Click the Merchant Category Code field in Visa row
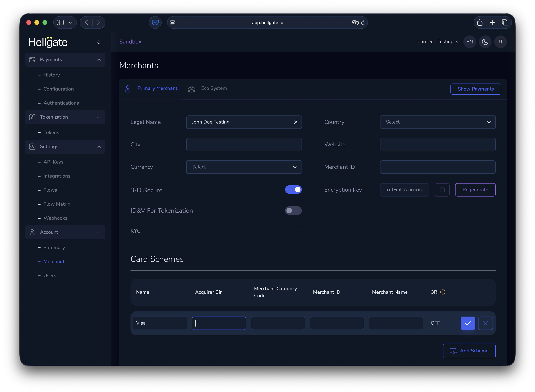Image resolution: width=535 pixels, height=392 pixels. [278, 323]
